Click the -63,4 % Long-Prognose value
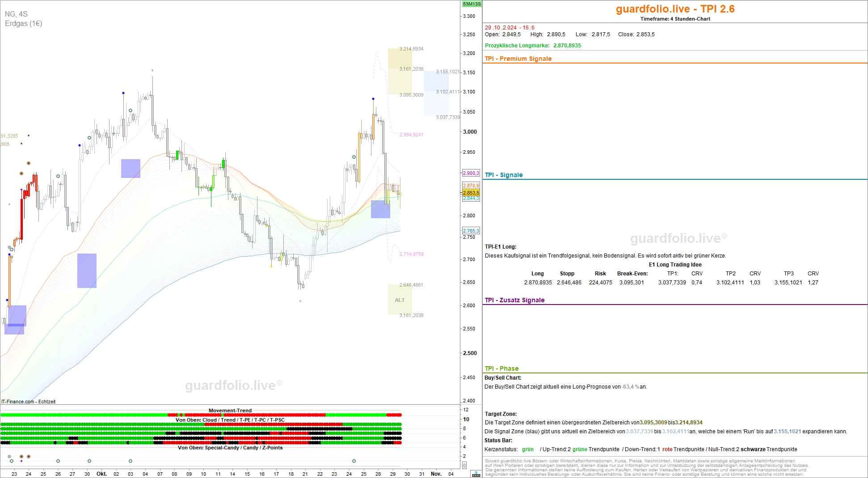Viewport: 868px width, 478px height. [630, 387]
